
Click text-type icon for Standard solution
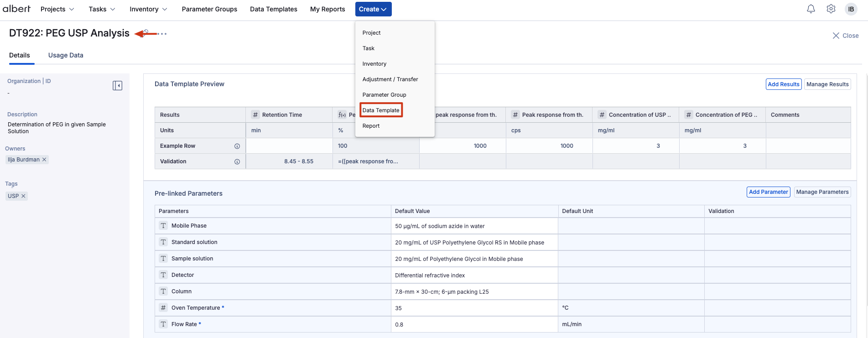163,242
